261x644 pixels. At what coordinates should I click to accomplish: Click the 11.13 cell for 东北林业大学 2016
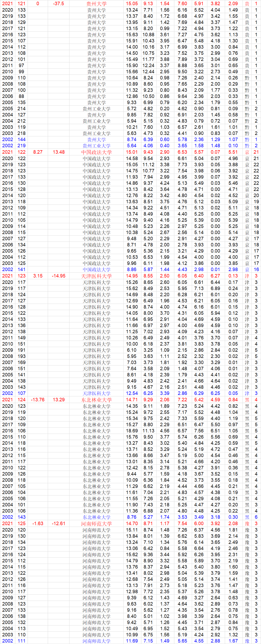148,430
